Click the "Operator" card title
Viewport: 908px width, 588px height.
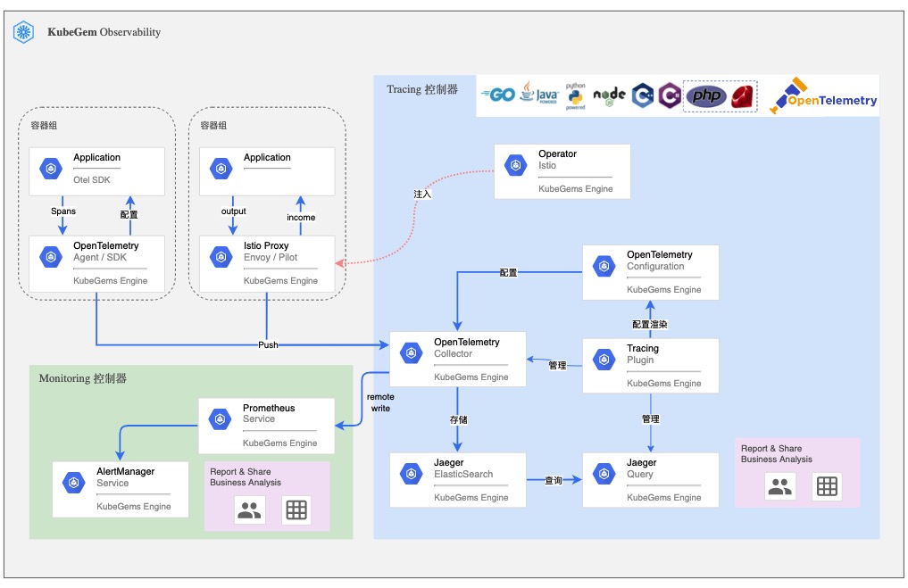click(x=558, y=154)
